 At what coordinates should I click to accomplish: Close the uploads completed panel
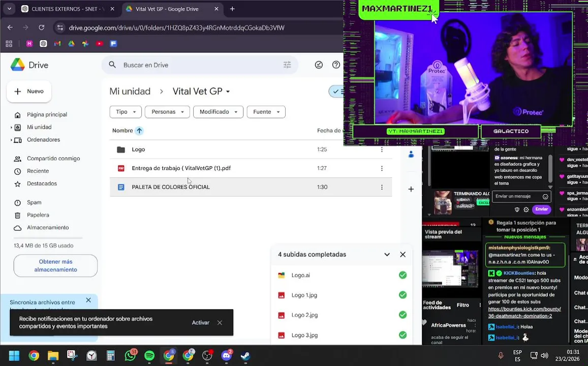[403, 254]
